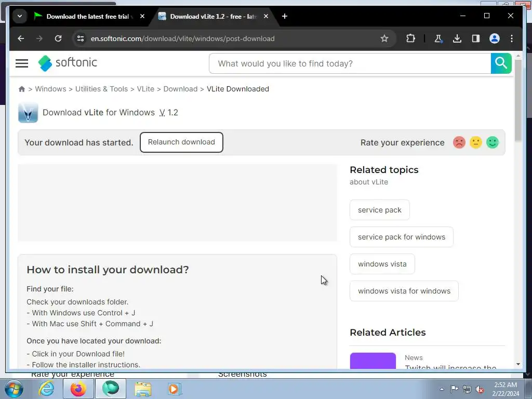Close the 'Download vLite 1.2' tab
Viewport: 532px width, 399px height.
point(266,16)
